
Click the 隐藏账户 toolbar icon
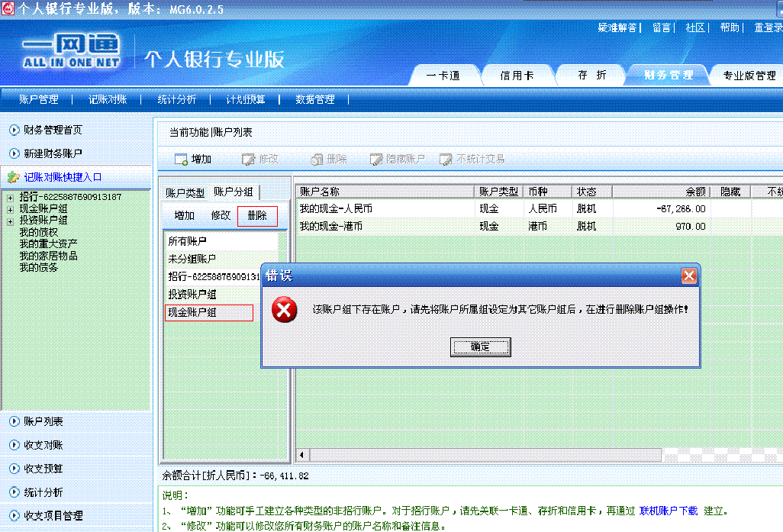pos(376,160)
